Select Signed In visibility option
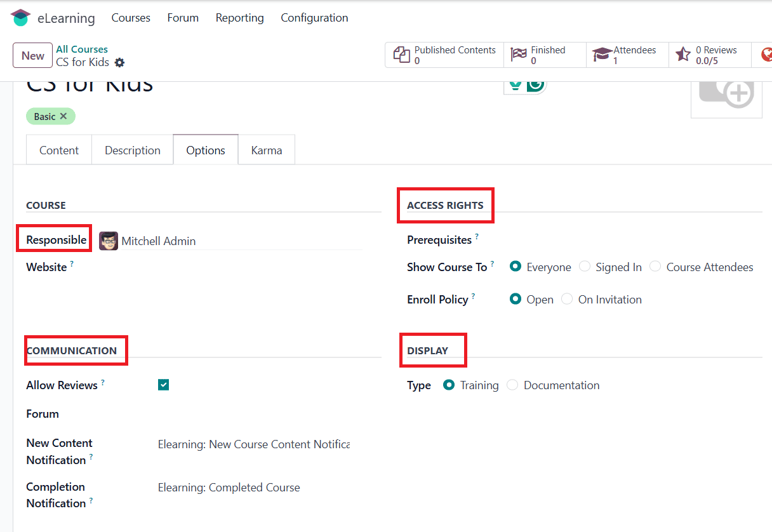Image resolution: width=772 pixels, height=532 pixels. [585, 267]
